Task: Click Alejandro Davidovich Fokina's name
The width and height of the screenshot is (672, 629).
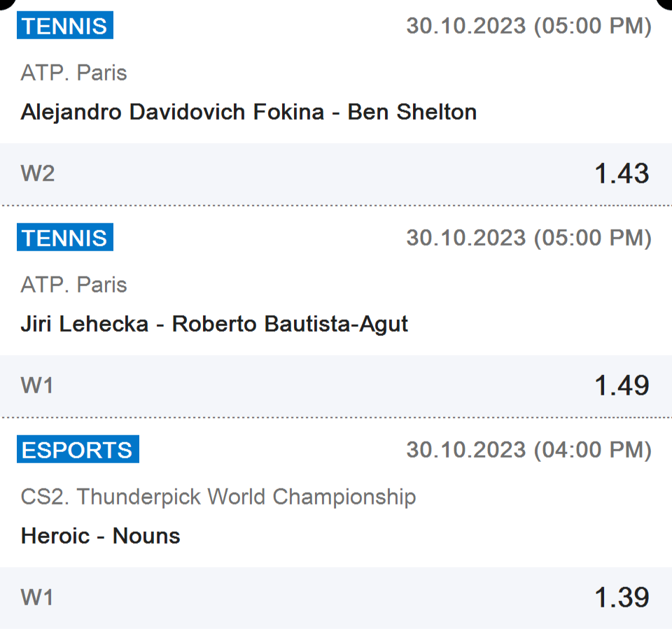Action: pos(172,112)
